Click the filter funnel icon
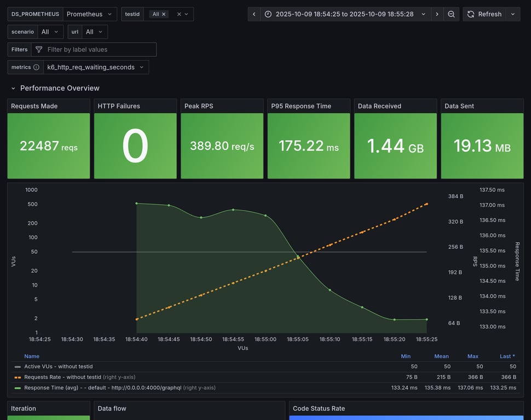Viewport: 531px width, 420px height. [x=39, y=49]
